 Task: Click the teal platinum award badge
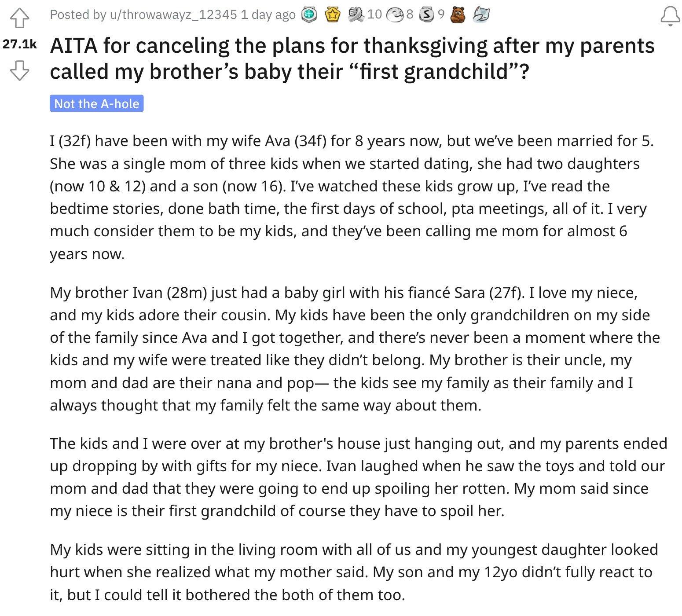(308, 15)
